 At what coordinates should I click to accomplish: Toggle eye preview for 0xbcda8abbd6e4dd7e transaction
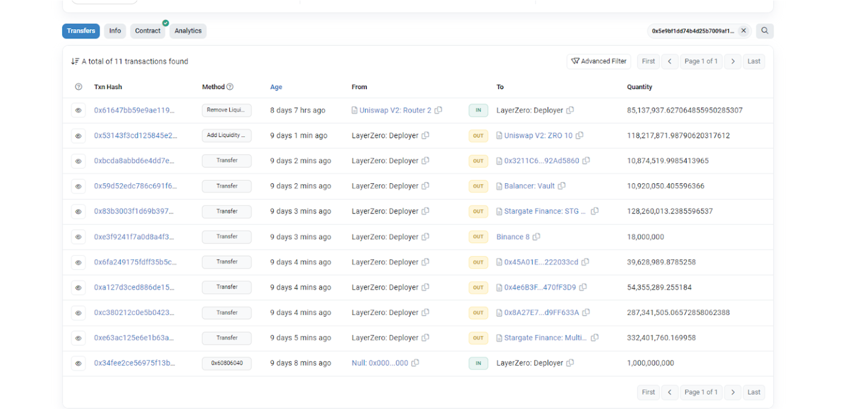click(x=79, y=161)
